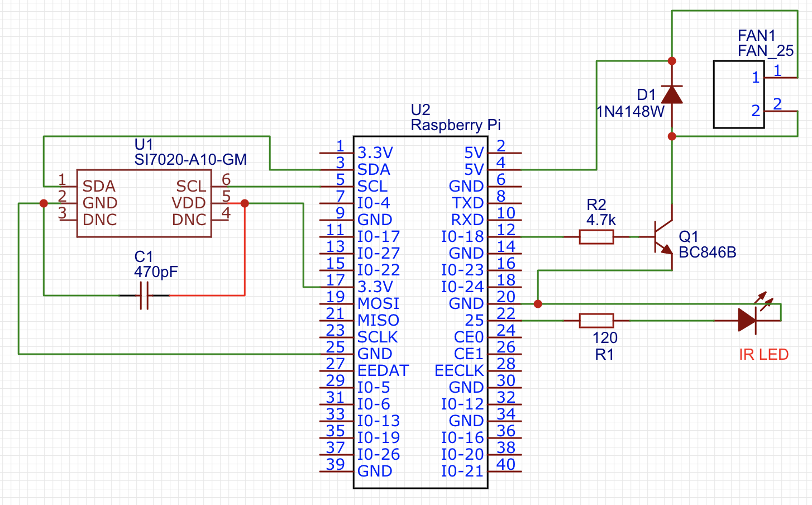812x505 pixels.
Task: Click the 'FAN_25' label
Action: pyautogui.click(x=766, y=51)
